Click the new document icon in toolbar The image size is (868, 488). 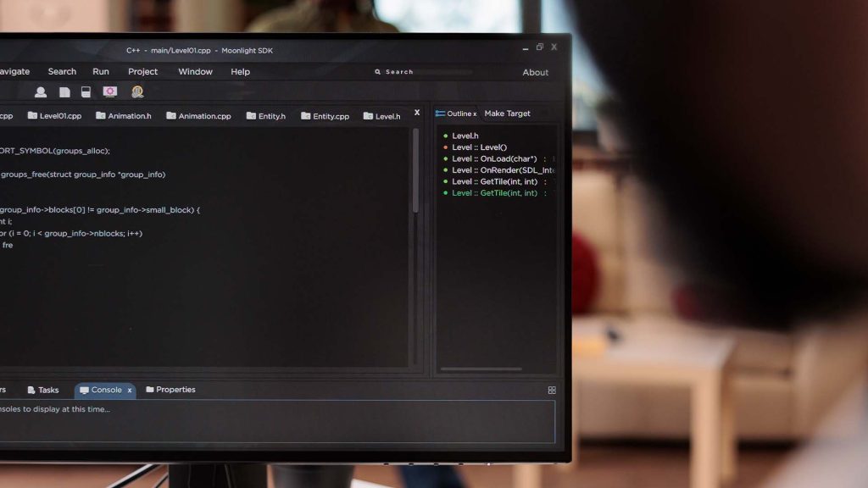point(64,92)
